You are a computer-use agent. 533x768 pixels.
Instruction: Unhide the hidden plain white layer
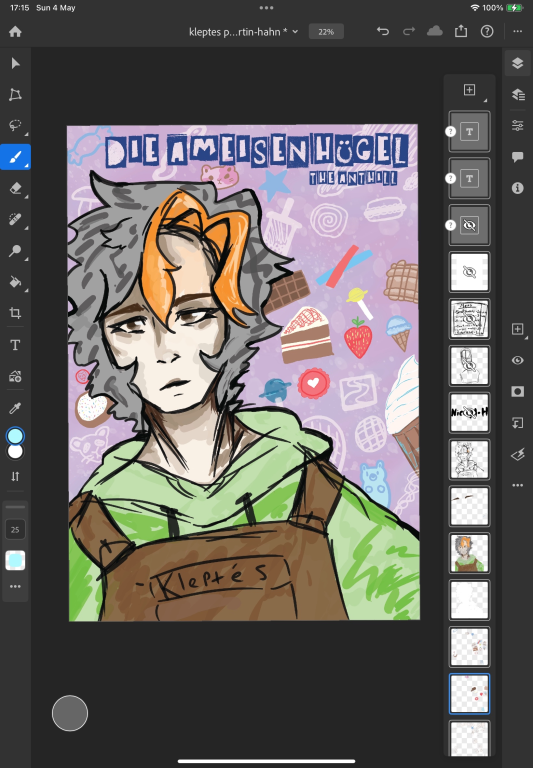469,272
